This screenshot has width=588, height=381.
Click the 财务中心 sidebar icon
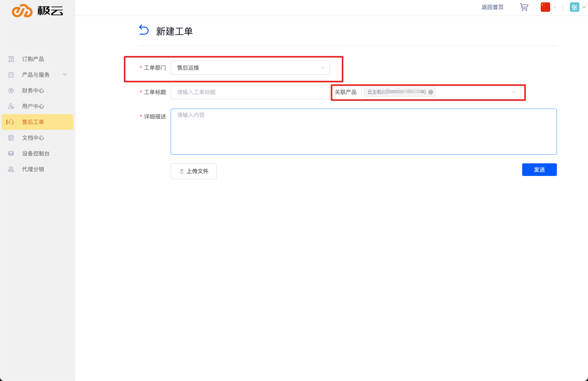click(x=11, y=91)
